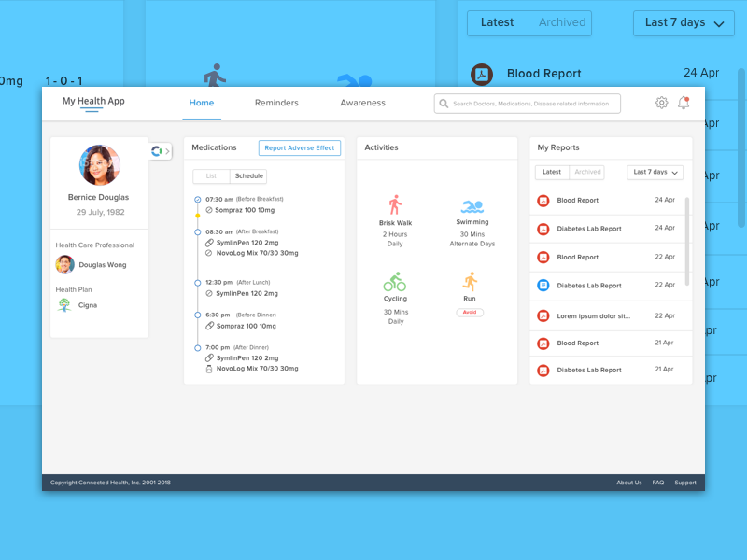Toggle the circular switch beside the profile photo
The image size is (747, 560).
(159, 150)
